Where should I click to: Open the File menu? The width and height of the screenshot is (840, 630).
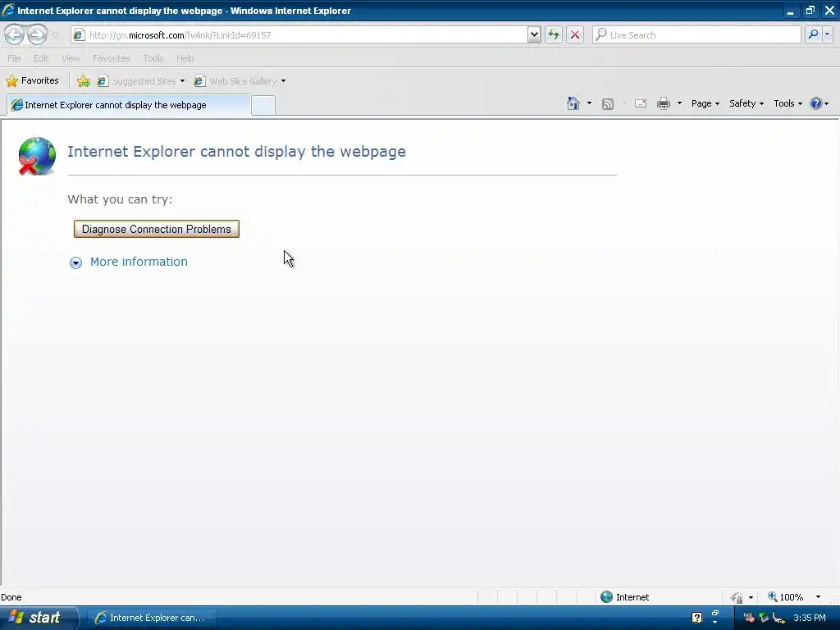coord(15,58)
